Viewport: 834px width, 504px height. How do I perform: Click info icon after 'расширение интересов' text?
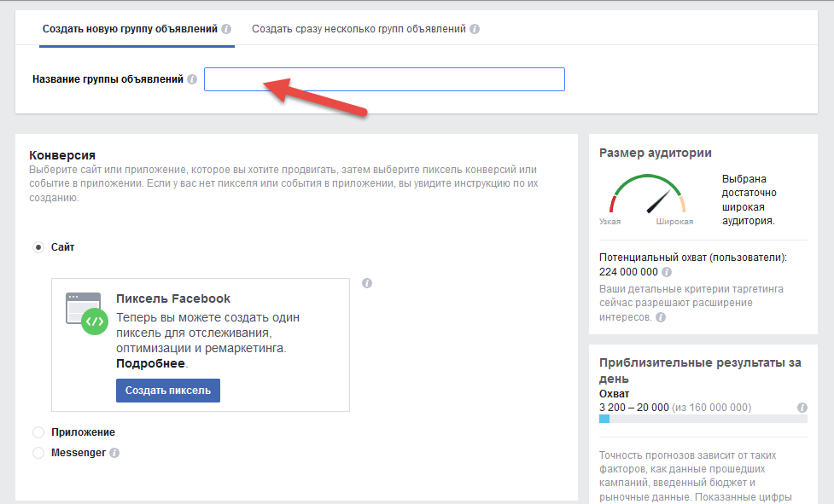[x=661, y=317]
